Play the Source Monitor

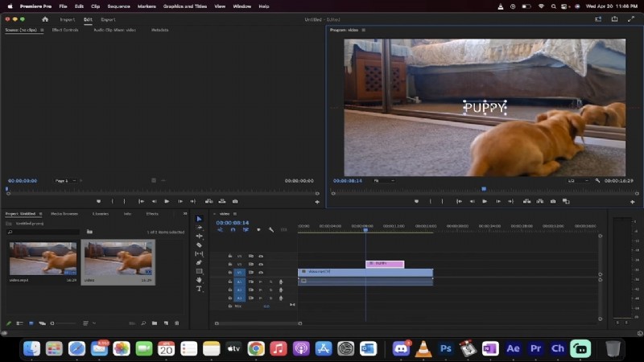coord(167,202)
